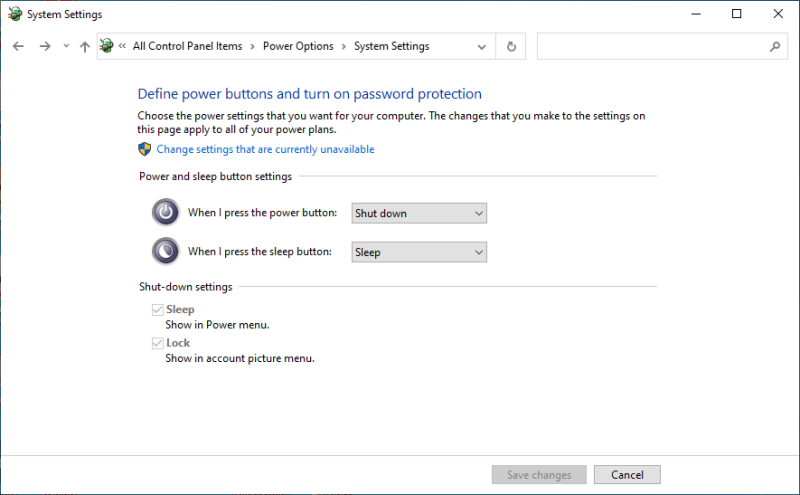Click the sleep button moon icon
The height and width of the screenshot is (495, 800).
[x=165, y=252]
